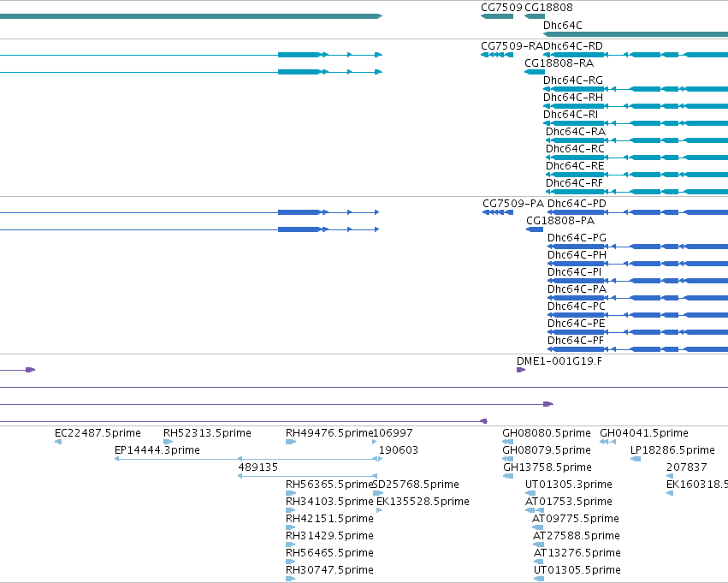
Task: Click the Dhc64C-RH transcript label
Action: [x=573, y=98]
